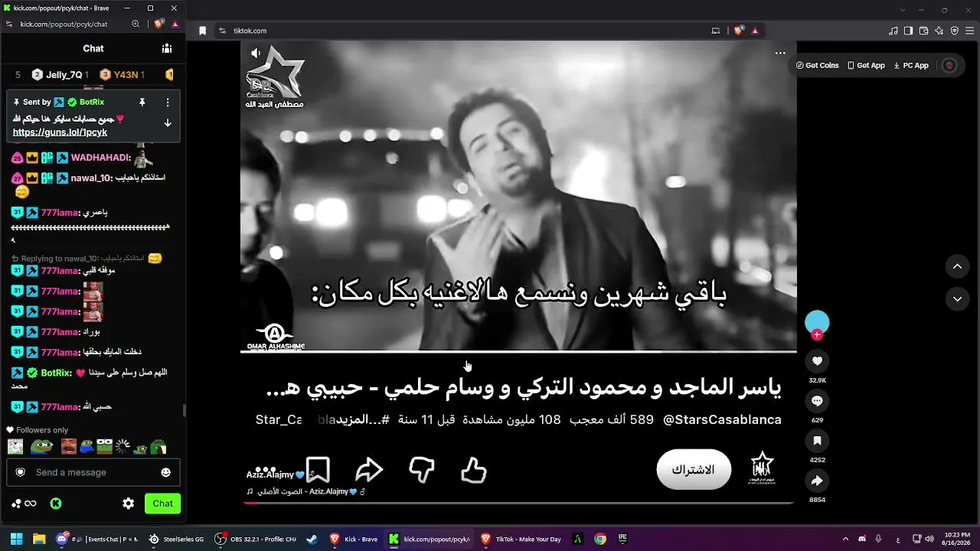980x551 pixels.
Task: Open the three-dot options on the TikTok video
Action: click(780, 53)
